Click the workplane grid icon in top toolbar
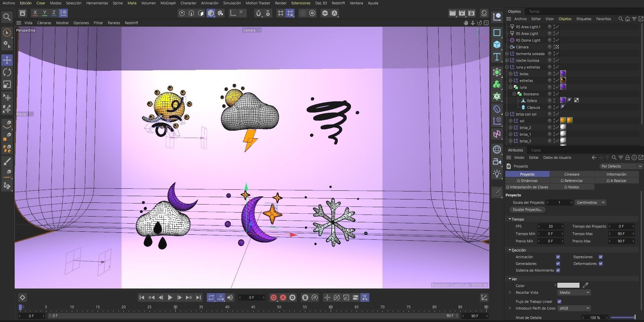The image size is (644, 322). [281, 13]
